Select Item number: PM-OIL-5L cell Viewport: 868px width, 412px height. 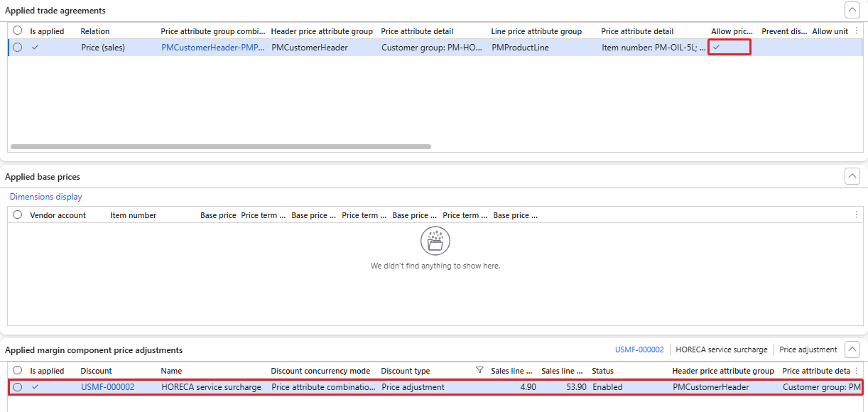point(653,48)
